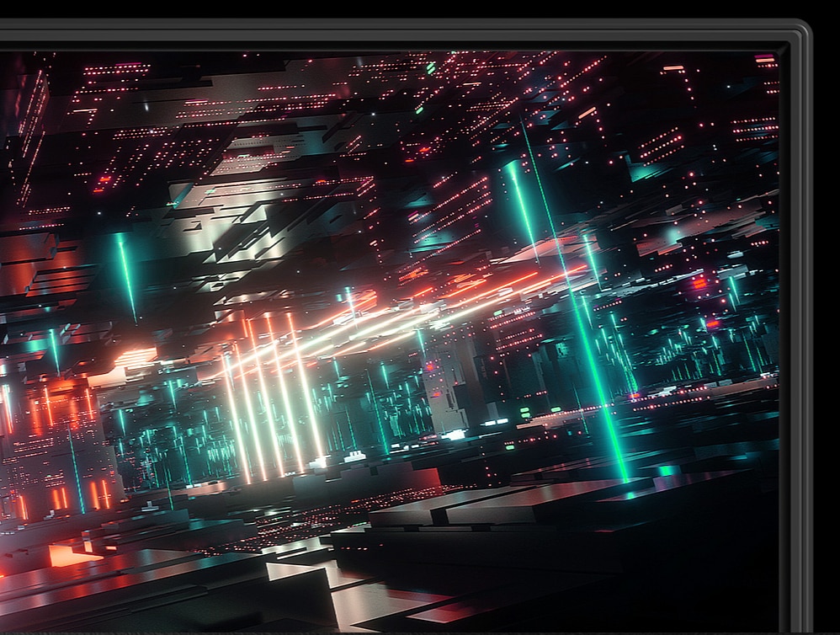Select the tallest green diagonal light beam
This screenshot has width=840, height=635.
click(x=581, y=320)
